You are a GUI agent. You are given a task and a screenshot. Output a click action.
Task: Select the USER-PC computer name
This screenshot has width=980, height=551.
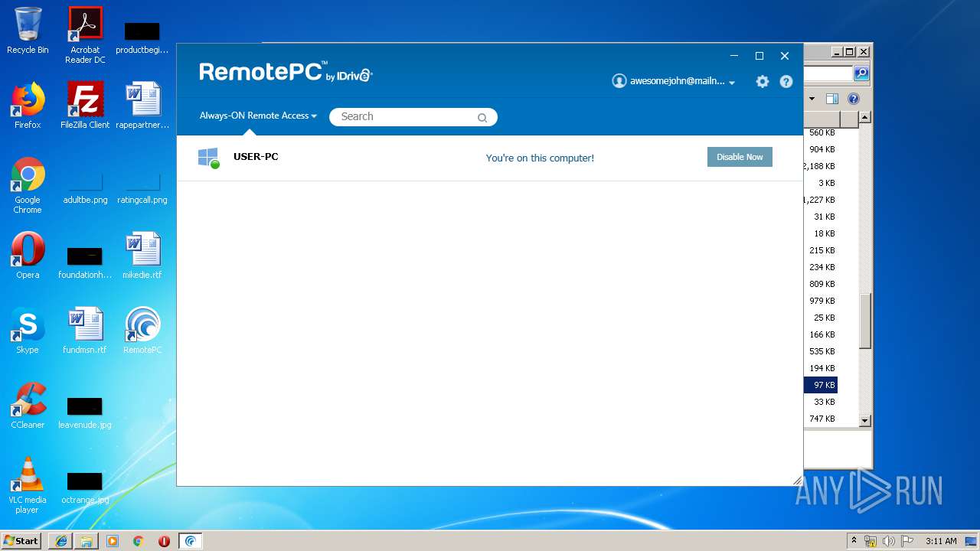256,157
